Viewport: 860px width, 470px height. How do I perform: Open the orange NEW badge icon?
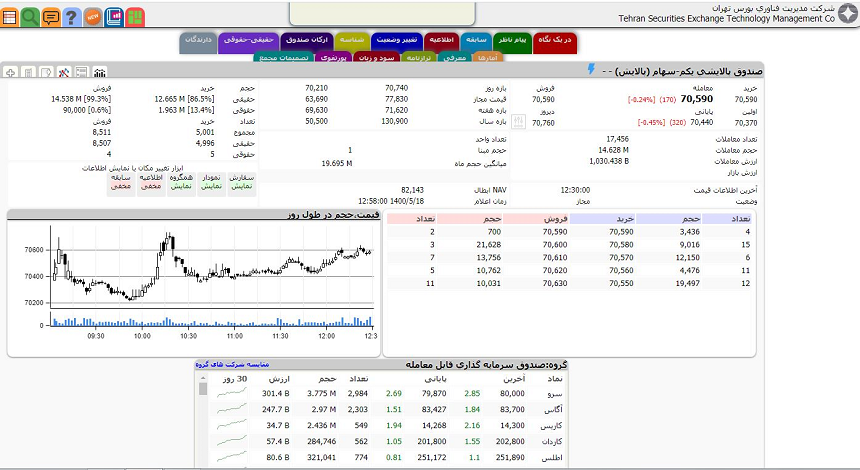pos(93,17)
